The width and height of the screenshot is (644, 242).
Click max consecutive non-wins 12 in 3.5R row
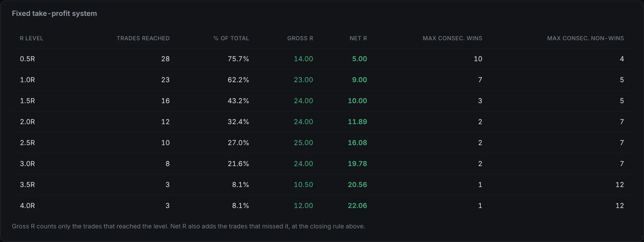click(x=619, y=184)
